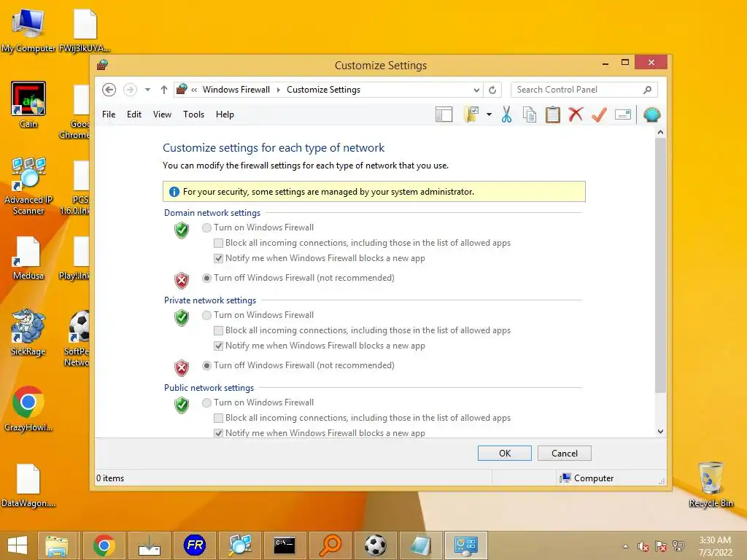Viewport: 747px width, 560px height.
Task: Click the info icon in the yellow administrator banner
Action: pyautogui.click(x=174, y=192)
